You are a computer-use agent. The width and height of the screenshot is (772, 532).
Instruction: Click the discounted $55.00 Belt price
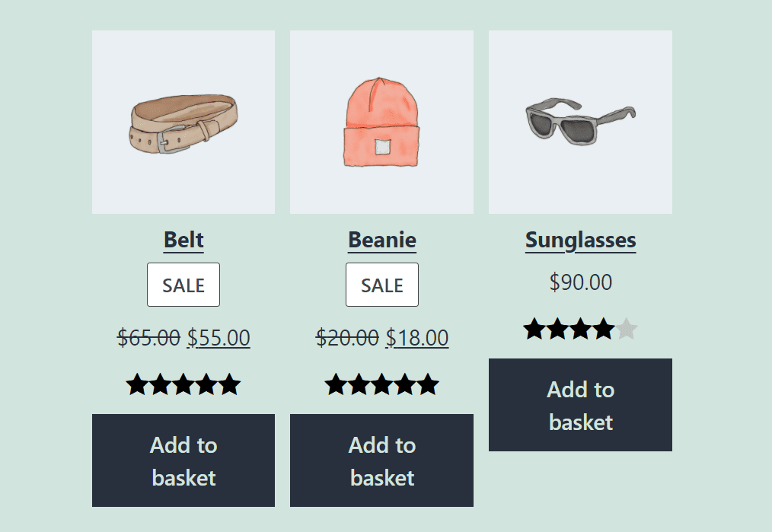click(220, 337)
